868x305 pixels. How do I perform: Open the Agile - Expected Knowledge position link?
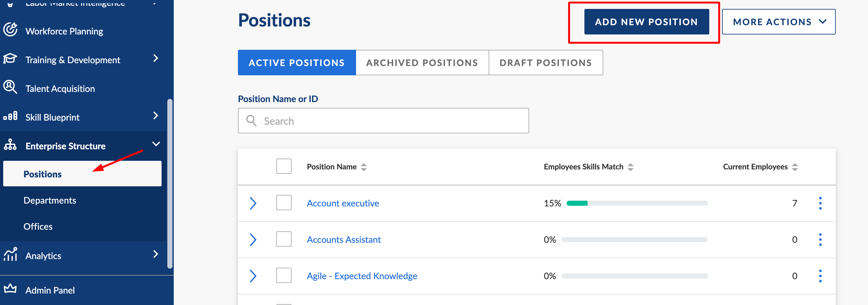click(x=362, y=276)
